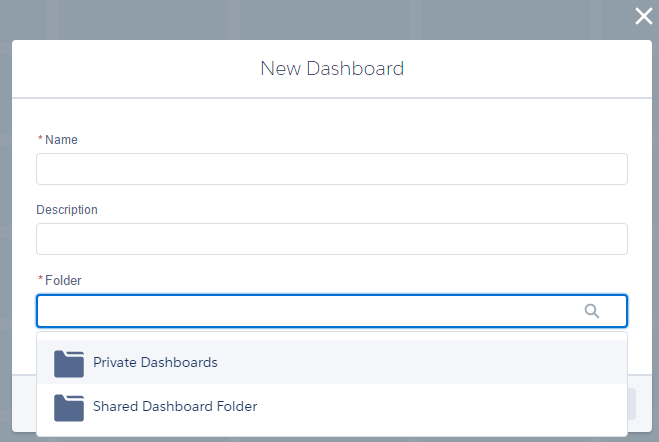
Task: Close the New Dashboard dialog
Action: tap(643, 16)
